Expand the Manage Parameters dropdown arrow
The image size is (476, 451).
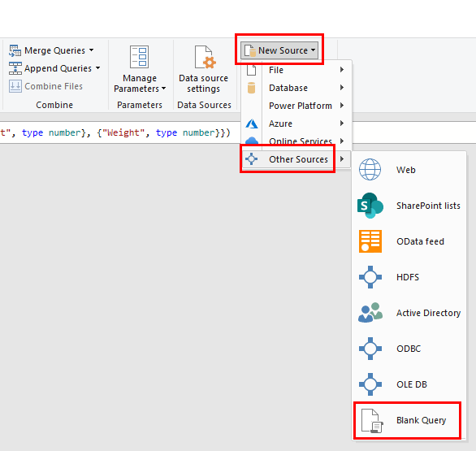(x=163, y=89)
